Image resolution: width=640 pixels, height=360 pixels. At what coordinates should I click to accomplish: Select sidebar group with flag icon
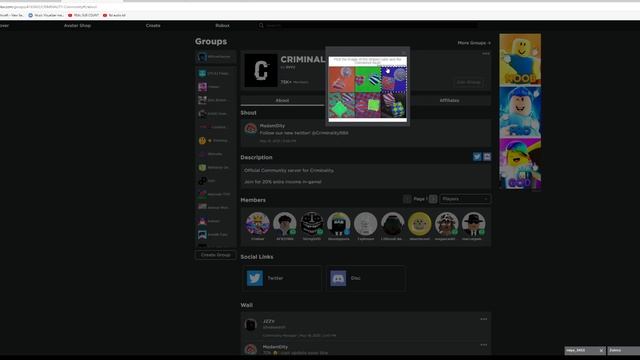216,207
